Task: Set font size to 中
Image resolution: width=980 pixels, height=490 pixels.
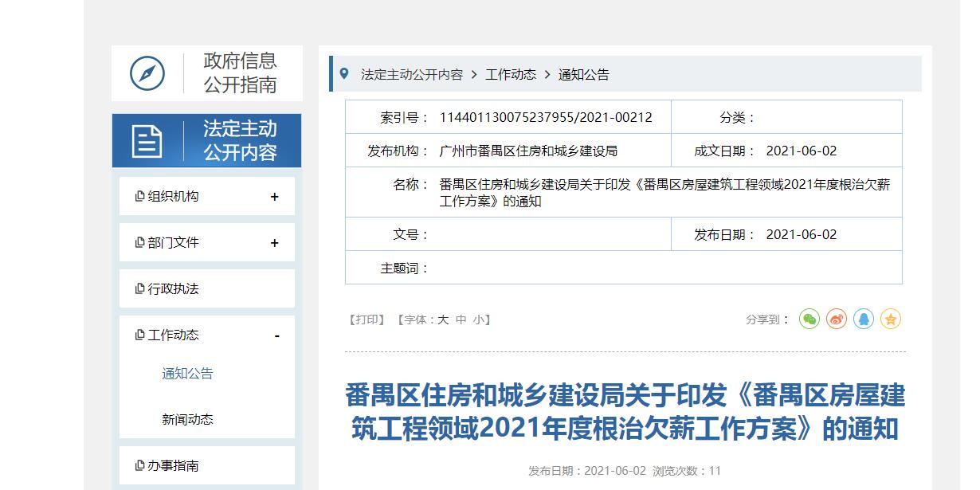Action: 462,319
